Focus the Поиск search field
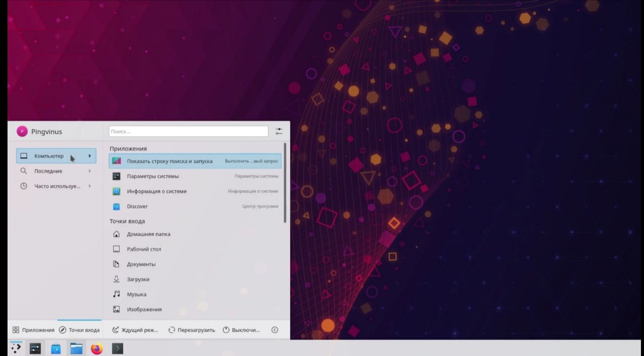Viewport: 644px width, 356px height. pyautogui.click(x=189, y=131)
